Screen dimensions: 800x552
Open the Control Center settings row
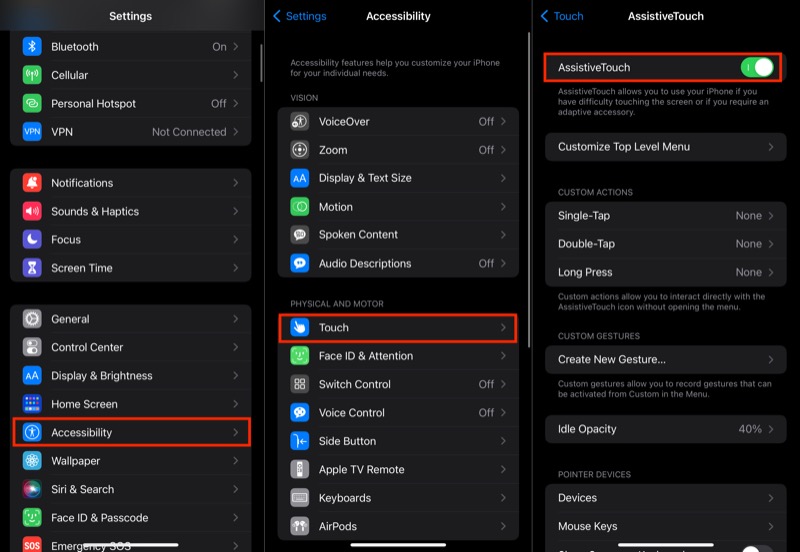coord(131,348)
